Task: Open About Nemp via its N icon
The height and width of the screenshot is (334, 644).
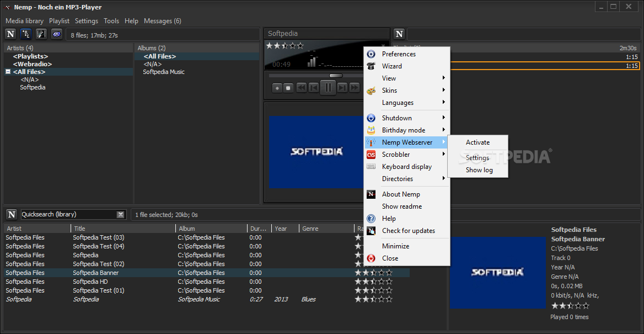Action: [x=371, y=194]
